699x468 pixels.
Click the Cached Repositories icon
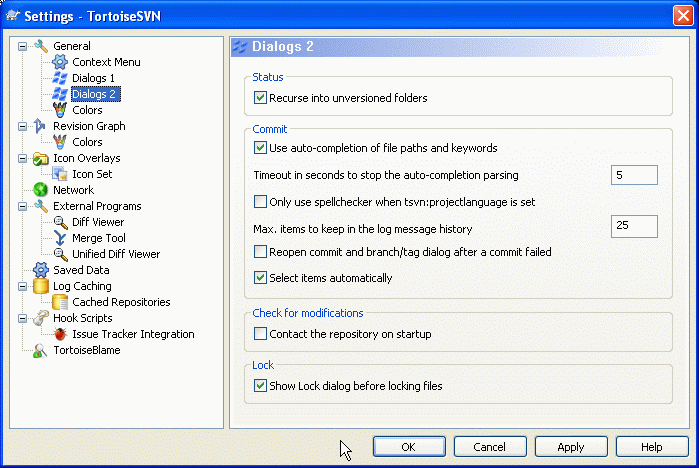[60, 302]
